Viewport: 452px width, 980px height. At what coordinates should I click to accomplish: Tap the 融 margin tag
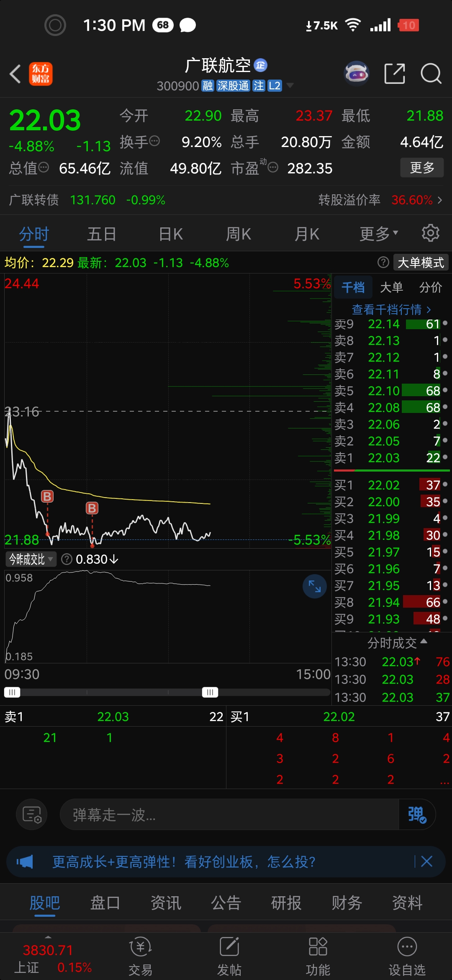(x=208, y=86)
